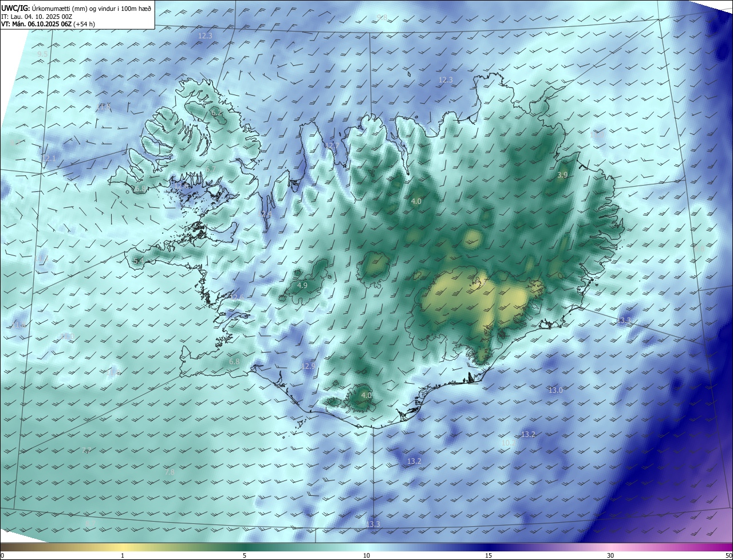Click the '5' tick label on the colour scale
733x560 pixels.
(245, 555)
